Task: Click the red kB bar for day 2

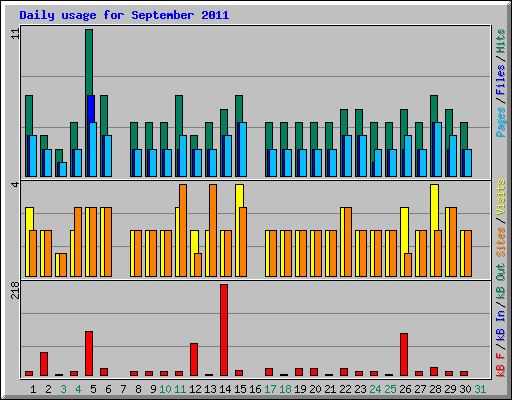Action: pos(44,364)
